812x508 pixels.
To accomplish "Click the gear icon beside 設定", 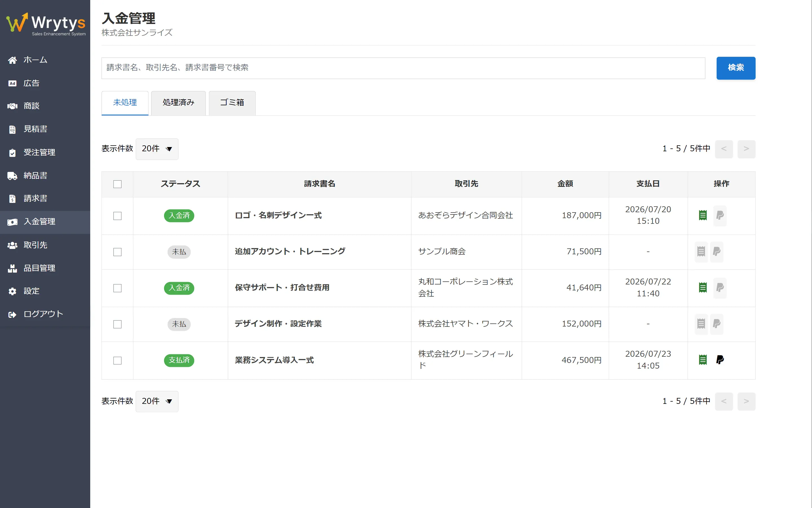I will tap(12, 291).
